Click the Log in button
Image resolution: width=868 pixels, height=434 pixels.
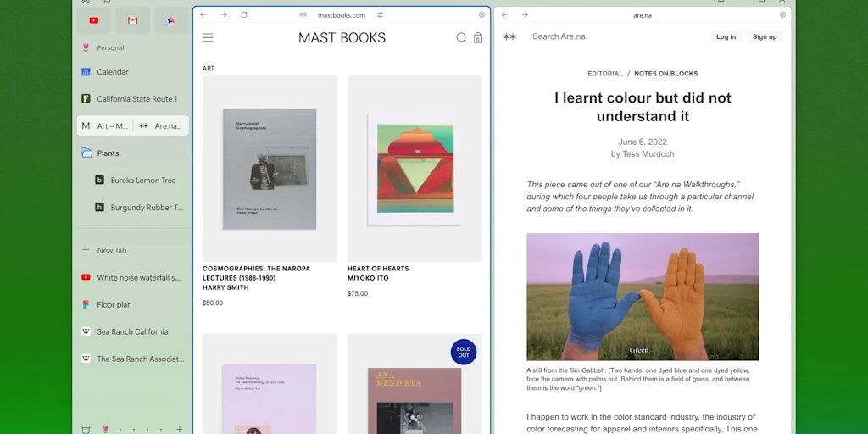tap(726, 36)
